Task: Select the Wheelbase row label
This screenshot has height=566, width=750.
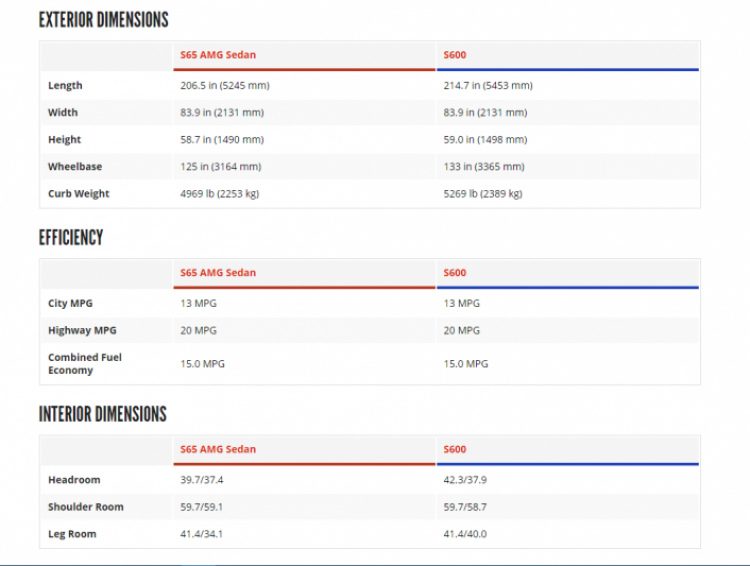Action: (75, 166)
